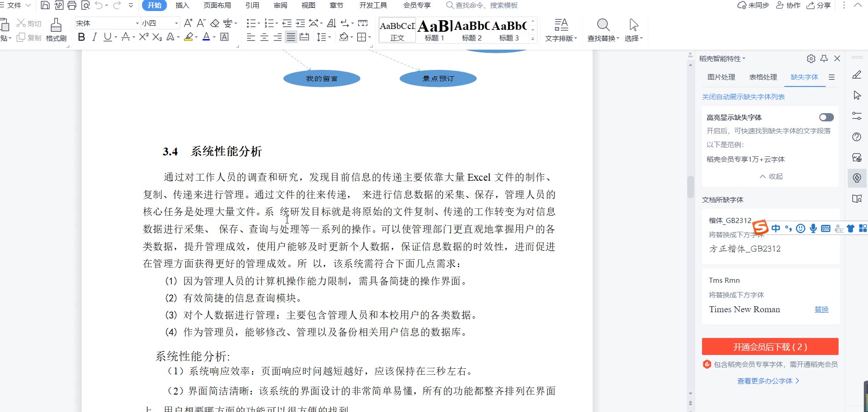
Task: Switch to the 页面布局 Page Layout tab
Action: [217, 6]
